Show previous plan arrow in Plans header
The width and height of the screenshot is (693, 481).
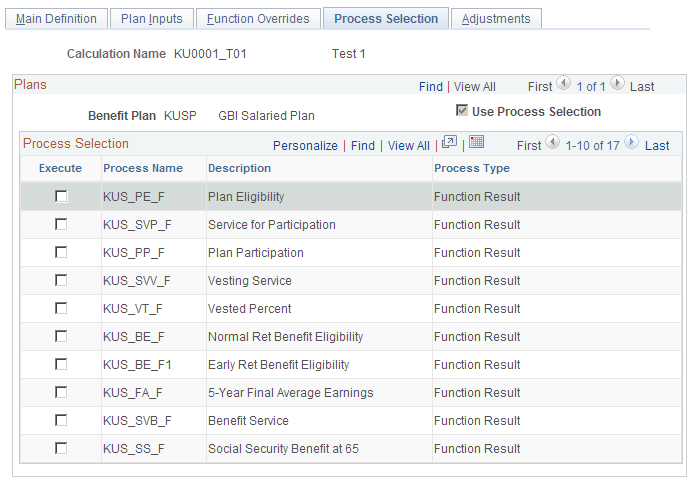click(x=564, y=84)
